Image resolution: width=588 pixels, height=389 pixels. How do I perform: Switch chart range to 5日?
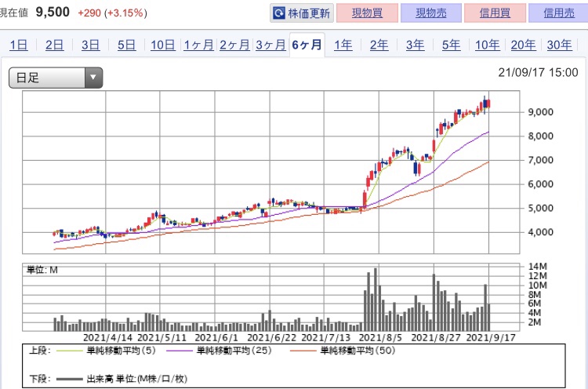click(126, 45)
